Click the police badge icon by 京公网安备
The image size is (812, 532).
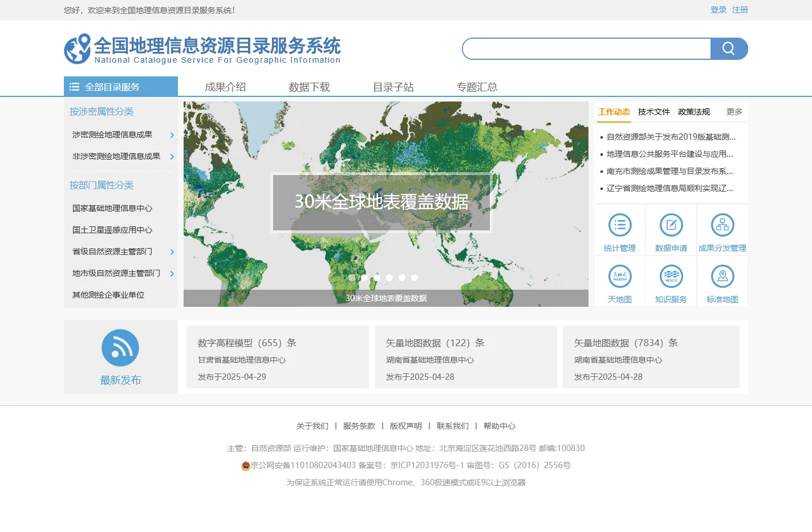tap(246, 466)
